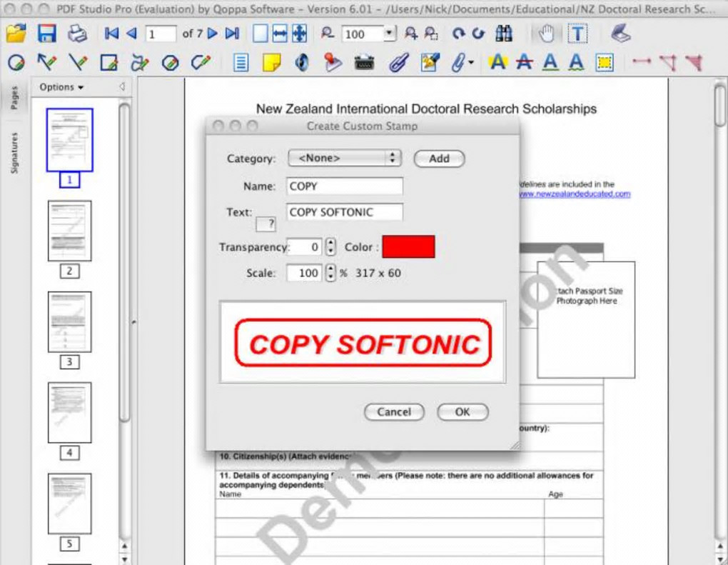Select the rubber stamp tool
728x565 pixels.
coord(333,62)
